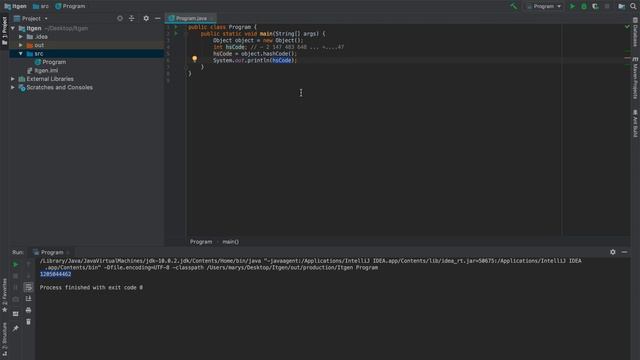The height and width of the screenshot is (360, 640).
Task: Open the Program run configuration dropdown
Action: click(x=544, y=6)
